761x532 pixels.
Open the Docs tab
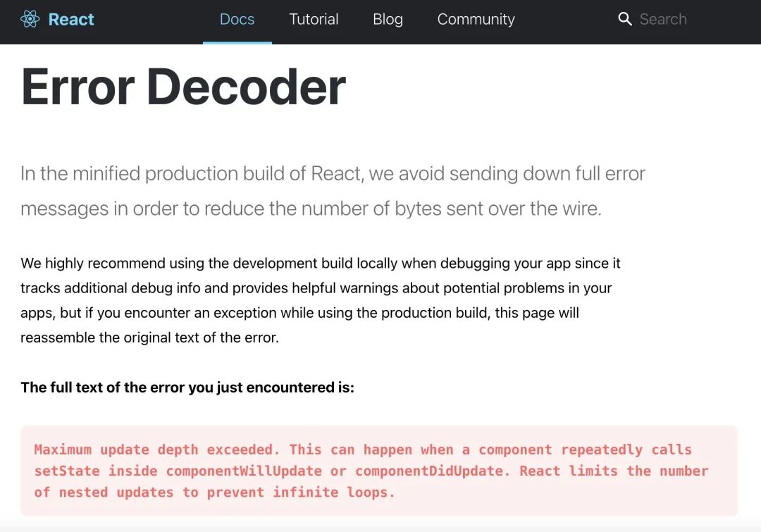pyautogui.click(x=237, y=20)
